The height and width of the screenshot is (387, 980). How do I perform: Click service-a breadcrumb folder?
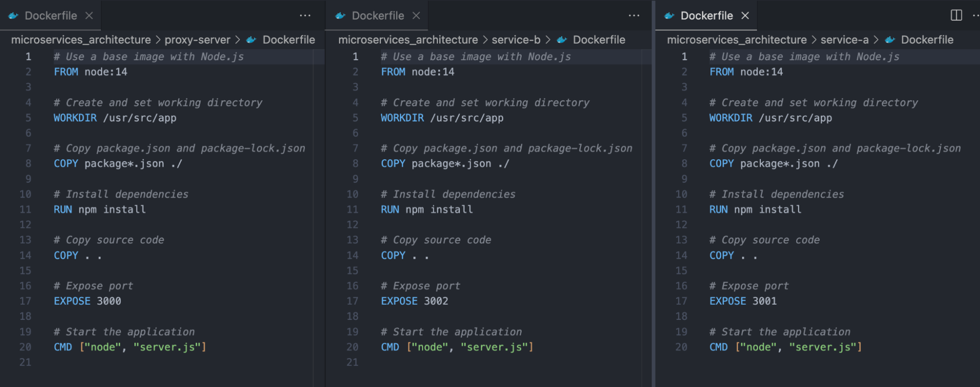pyautogui.click(x=844, y=40)
